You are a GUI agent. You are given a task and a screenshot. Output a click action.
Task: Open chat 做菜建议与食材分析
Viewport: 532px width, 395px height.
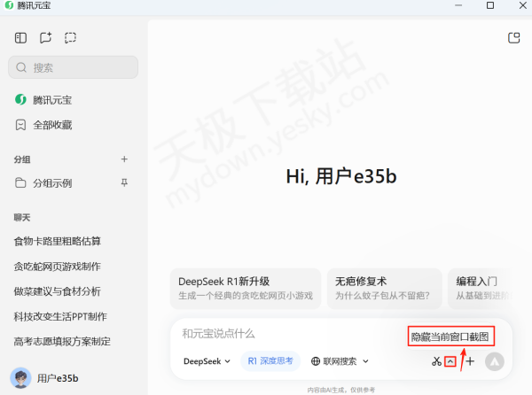(x=57, y=291)
